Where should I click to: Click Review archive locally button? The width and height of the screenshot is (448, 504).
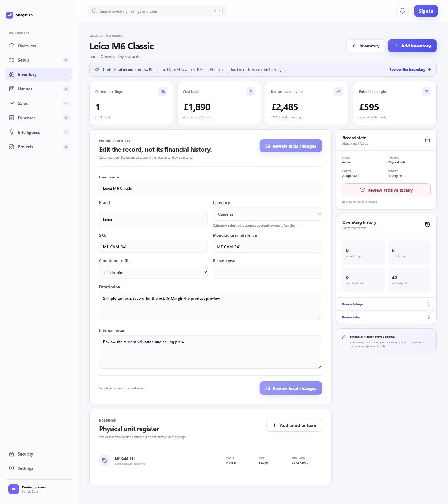click(386, 190)
